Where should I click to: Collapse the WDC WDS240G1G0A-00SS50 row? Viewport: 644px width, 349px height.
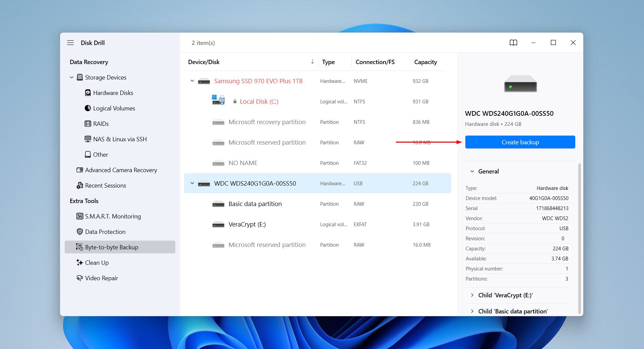(x=192, y=183)
